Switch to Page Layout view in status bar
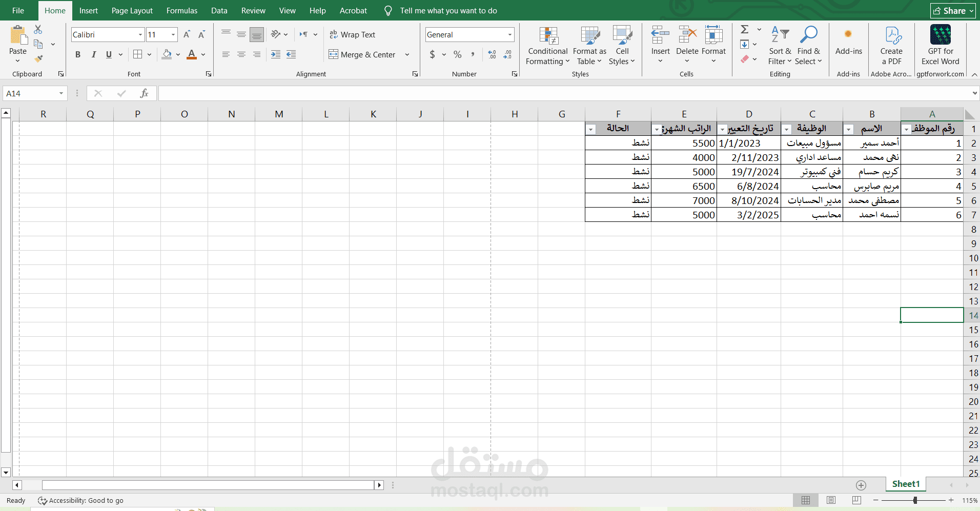980x511 pixels. [x=831, y=500]
